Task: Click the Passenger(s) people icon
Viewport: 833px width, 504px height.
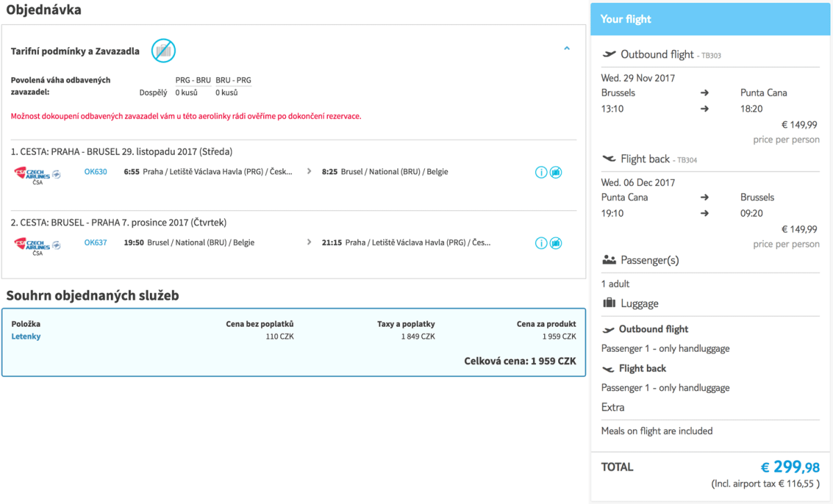Action: [609, 260]
